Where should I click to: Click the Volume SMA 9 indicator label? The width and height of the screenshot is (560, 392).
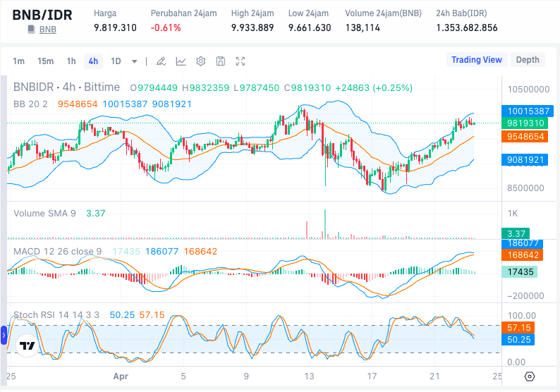(44, 214)
